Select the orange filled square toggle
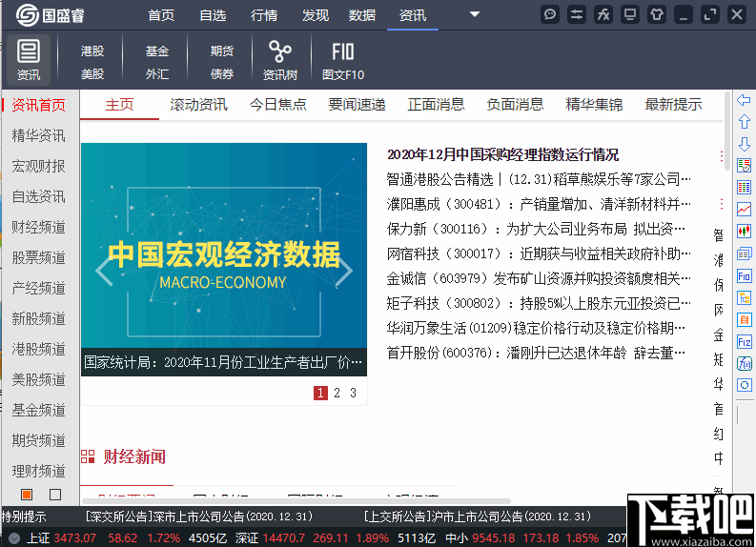Viewport: 756px width, 547px height. (x=27, y=495)
